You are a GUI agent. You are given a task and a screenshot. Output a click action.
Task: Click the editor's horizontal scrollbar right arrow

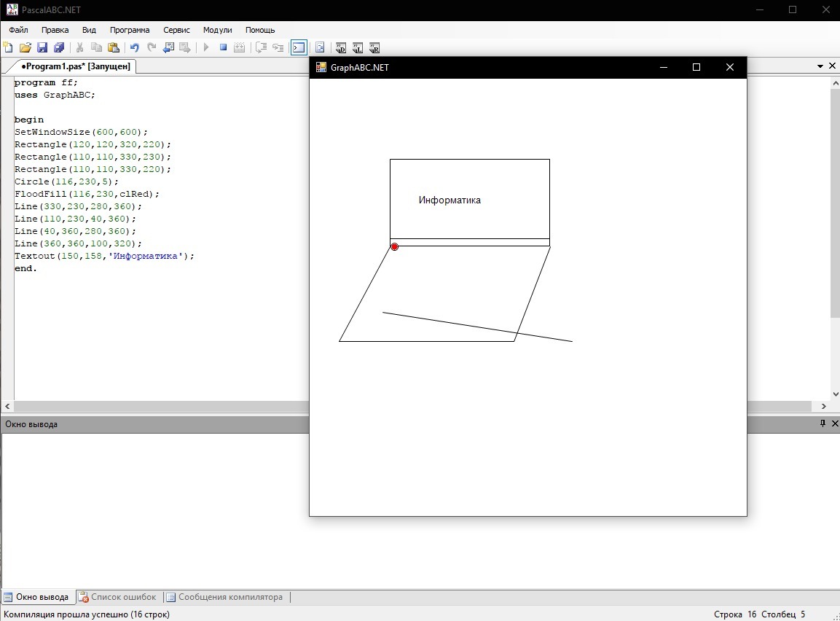pyautogui.click(x=824, y=407)
